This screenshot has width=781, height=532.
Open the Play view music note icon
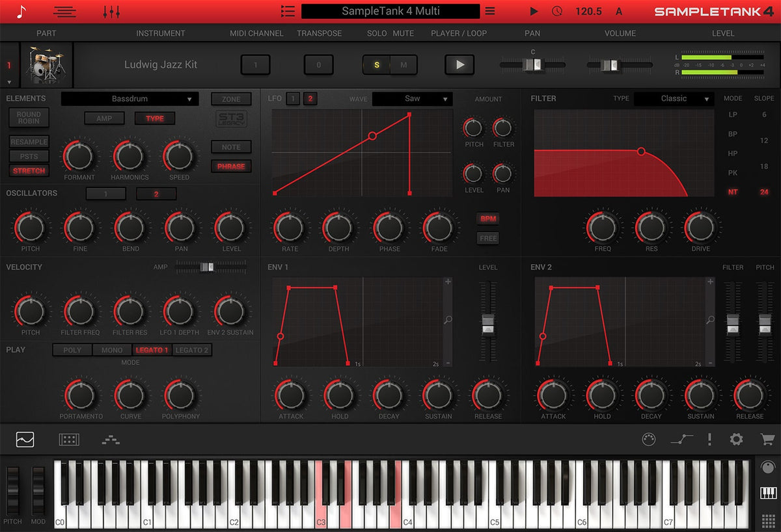(22, 11)
